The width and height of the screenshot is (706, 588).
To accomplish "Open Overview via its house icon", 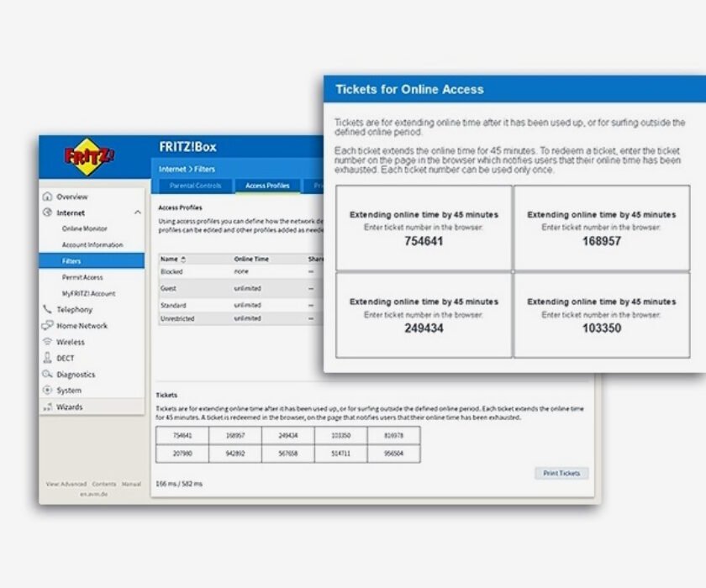I will pyautogui.click(x=47, y=197).
